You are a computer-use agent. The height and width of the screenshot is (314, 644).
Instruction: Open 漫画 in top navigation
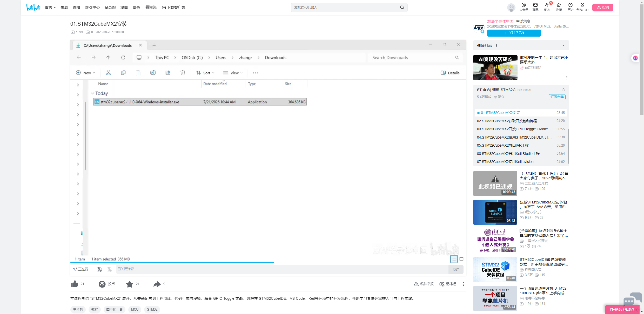(x=124, y=7)
